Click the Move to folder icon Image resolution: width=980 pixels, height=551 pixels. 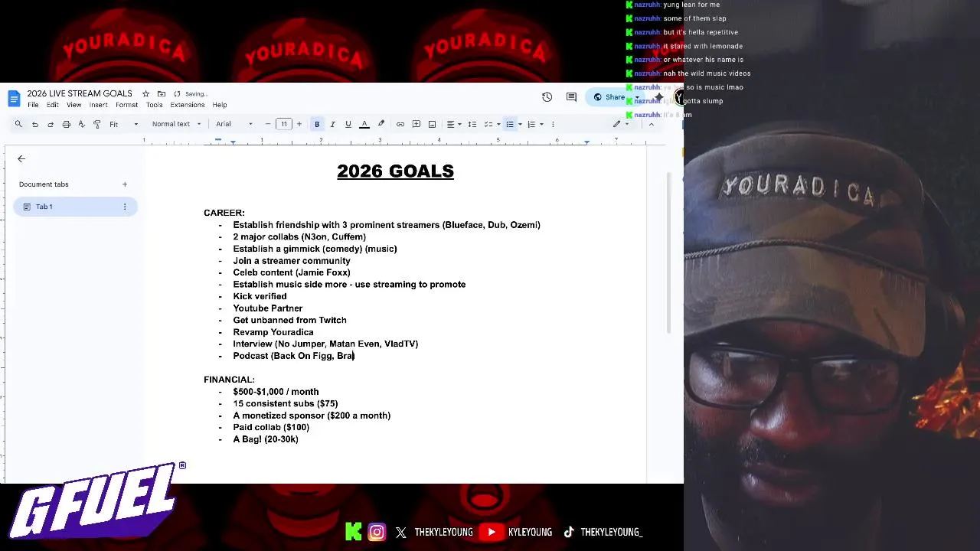tap(162, 94)
